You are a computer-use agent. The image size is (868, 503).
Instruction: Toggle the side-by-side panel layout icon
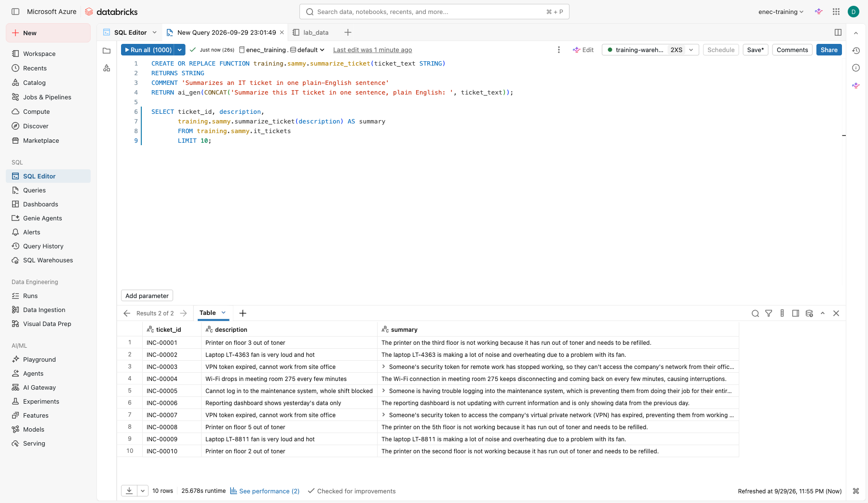click(838, 32)
